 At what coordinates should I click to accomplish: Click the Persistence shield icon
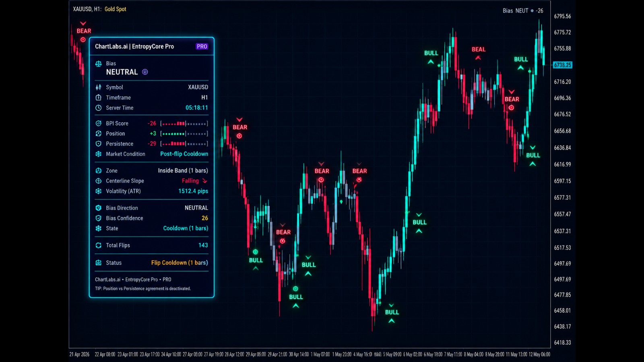coord(99,144)
